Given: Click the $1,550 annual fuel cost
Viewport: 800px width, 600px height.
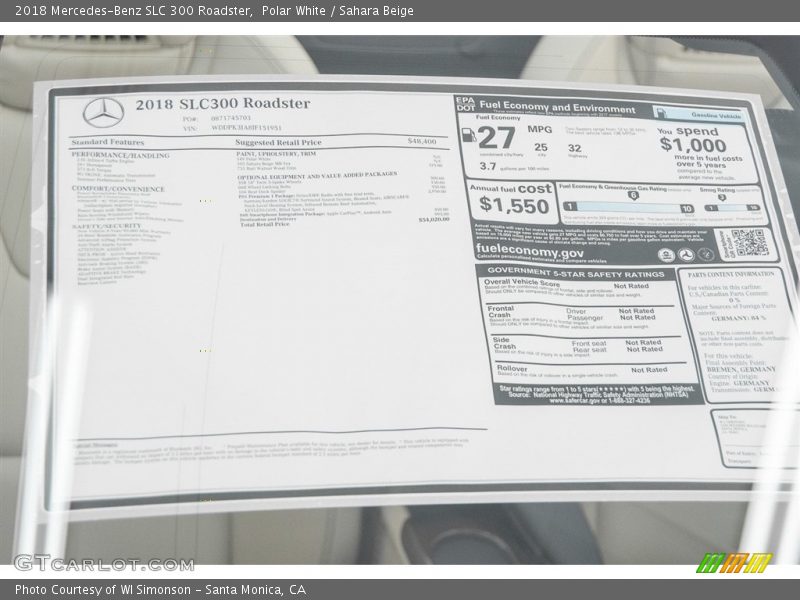Looking at the screenshot, I should point(513,205).
